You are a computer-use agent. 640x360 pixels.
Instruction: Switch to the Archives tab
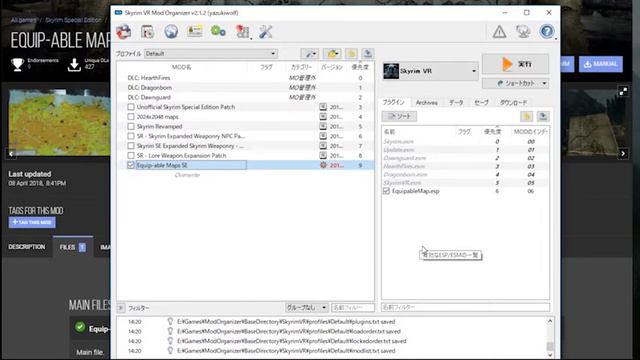point(427,102)
